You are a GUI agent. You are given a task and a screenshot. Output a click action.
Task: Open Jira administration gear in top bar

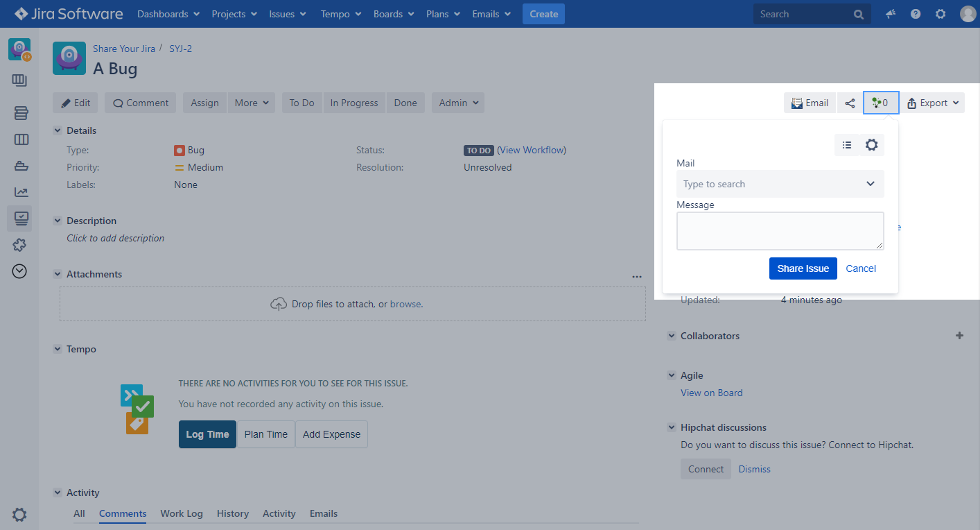[x=940, y=14]
